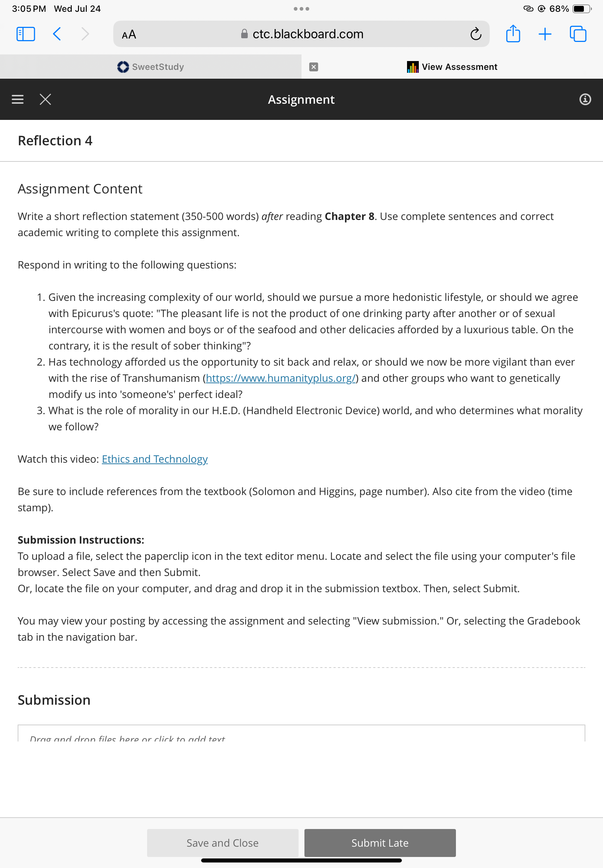This screenshot has width=603, height=868.
Task: Switch to the SweetStudy tab
Action: [151, 67]
